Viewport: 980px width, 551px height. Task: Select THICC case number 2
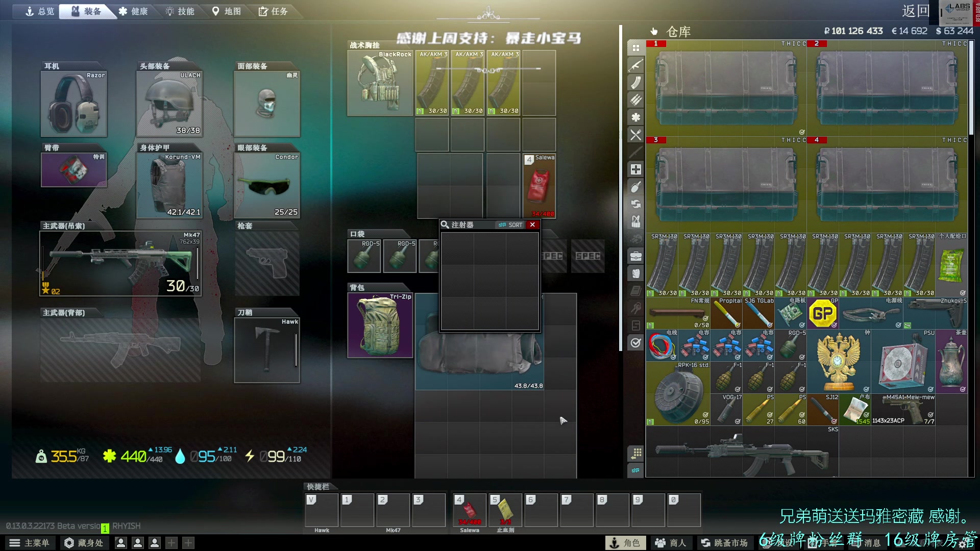[x=887, y=88]
